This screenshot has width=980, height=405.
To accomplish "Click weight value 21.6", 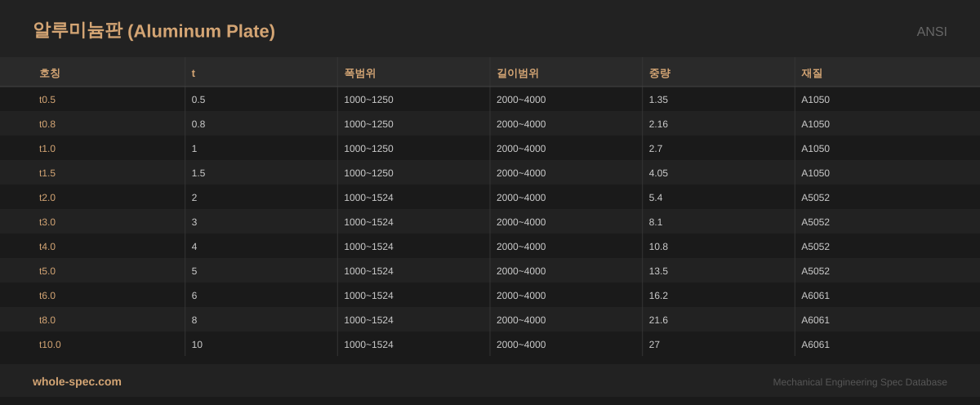I will 659,320.
